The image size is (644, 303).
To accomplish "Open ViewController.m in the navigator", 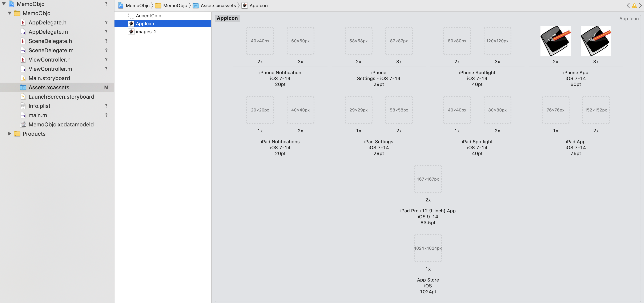I will coord(50,69).
